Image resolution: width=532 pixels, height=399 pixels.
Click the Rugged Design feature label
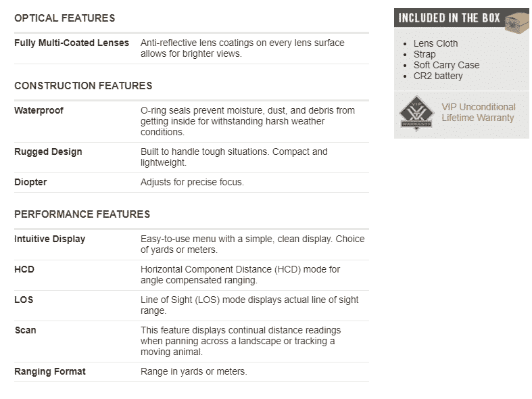[48, 151]
